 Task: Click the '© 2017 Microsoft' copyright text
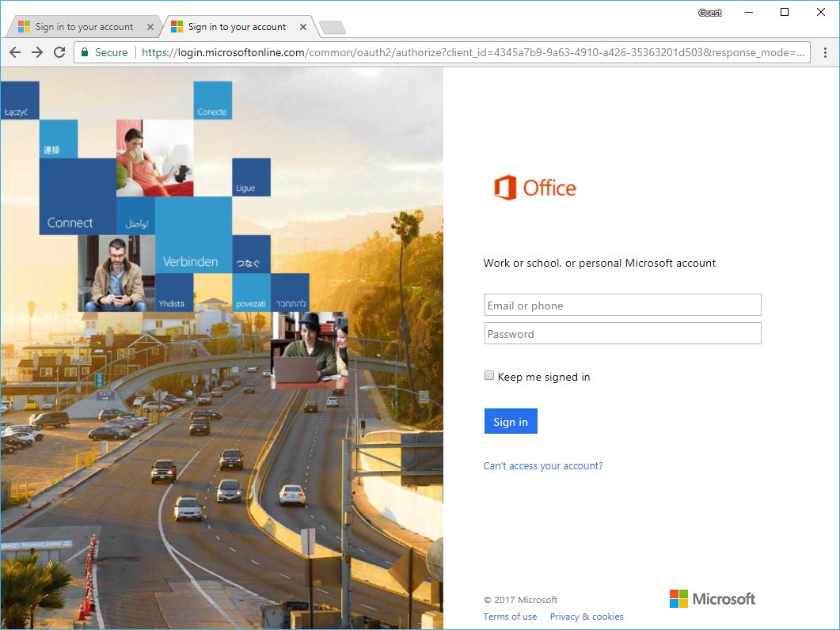(520, 599)
